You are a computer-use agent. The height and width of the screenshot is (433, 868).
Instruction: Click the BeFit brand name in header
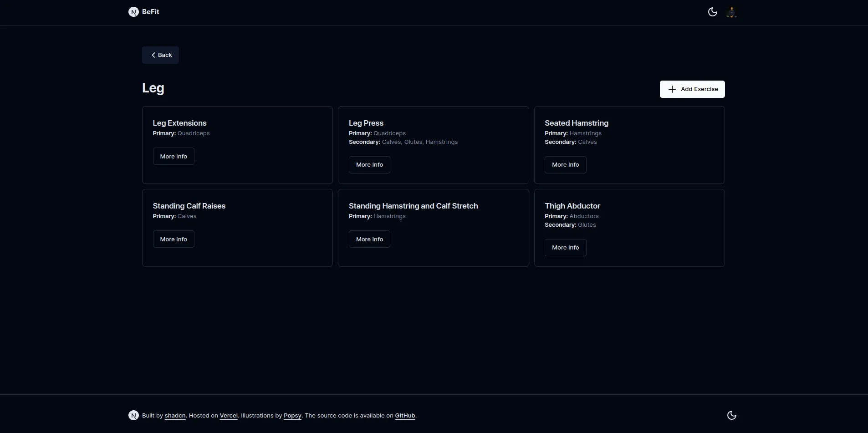150,12
